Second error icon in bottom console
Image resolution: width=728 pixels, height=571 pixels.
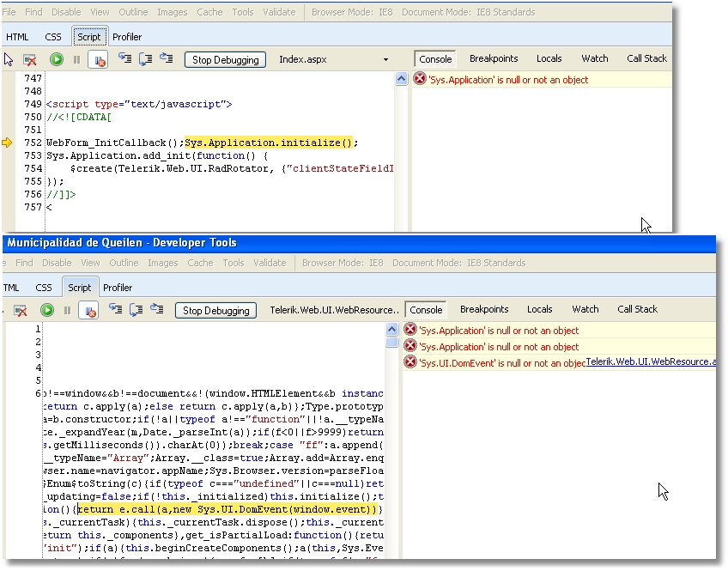410,345
